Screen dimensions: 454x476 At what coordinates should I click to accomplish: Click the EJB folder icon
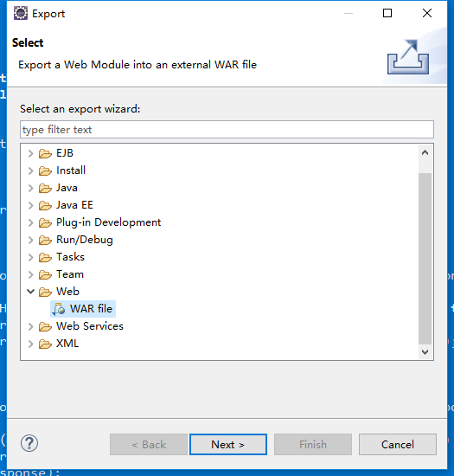click(45, 153)
